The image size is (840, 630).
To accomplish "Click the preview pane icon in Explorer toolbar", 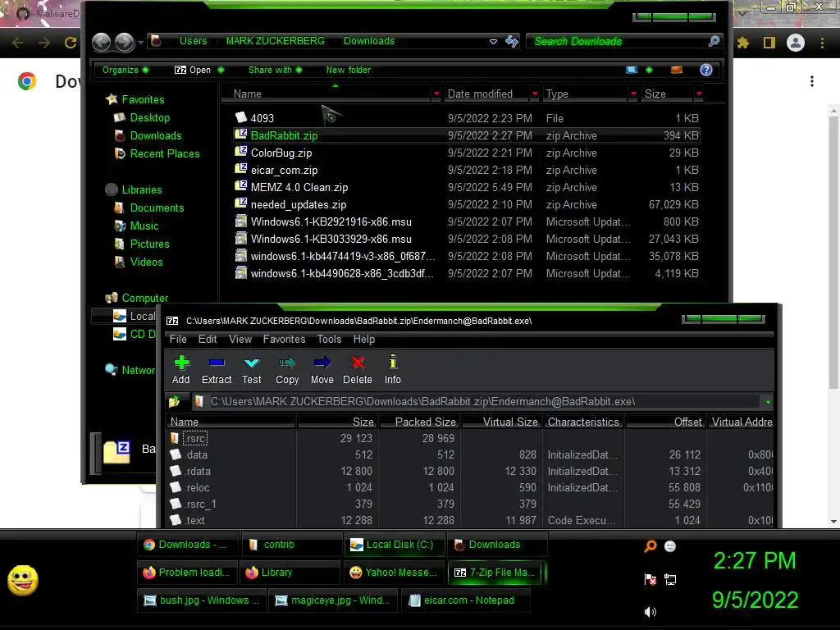I will [677, 70].
